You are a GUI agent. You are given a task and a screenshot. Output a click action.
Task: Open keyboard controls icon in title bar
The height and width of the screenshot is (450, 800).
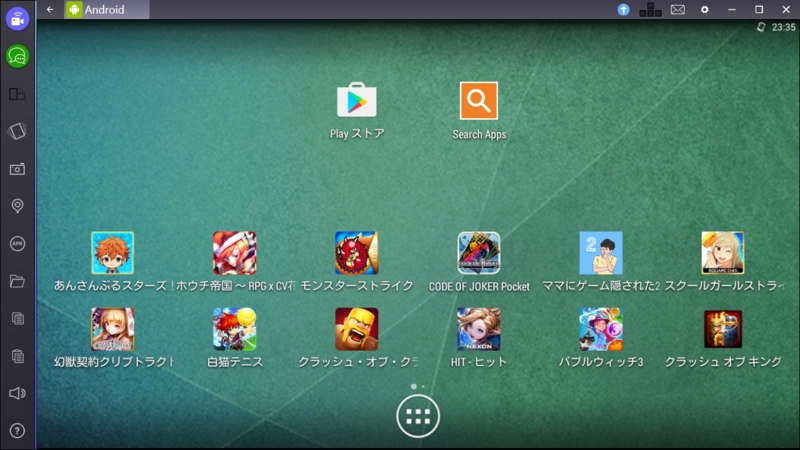coord(651,9)
